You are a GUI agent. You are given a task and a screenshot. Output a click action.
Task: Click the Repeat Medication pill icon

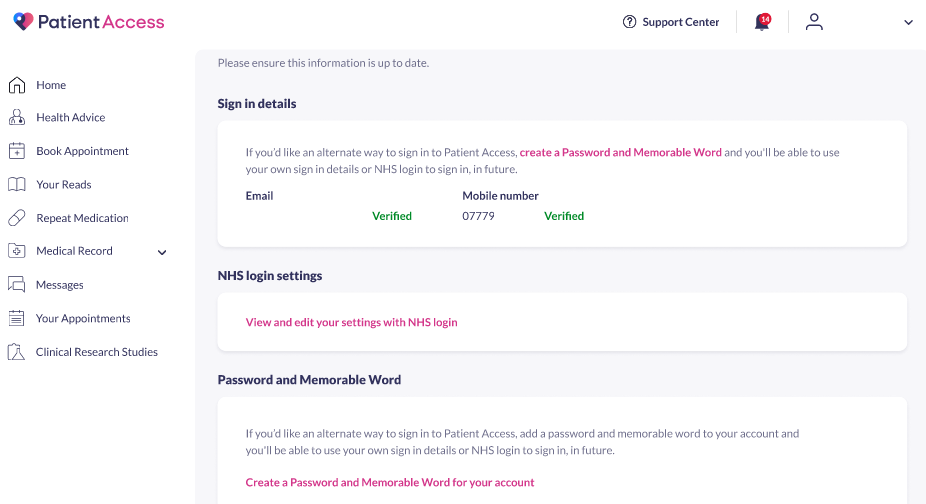click(16, 218)
